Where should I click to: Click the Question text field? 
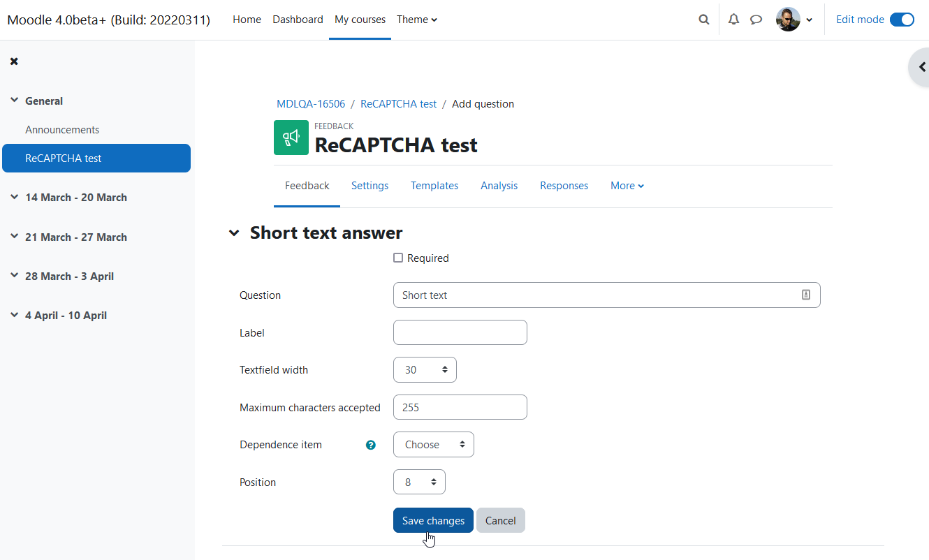(606, 295)
